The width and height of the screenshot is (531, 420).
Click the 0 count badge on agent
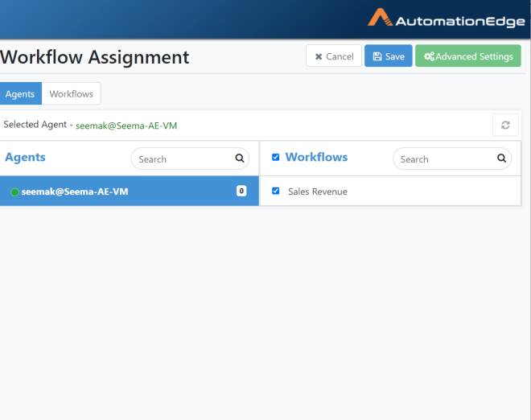coord(241,191)
